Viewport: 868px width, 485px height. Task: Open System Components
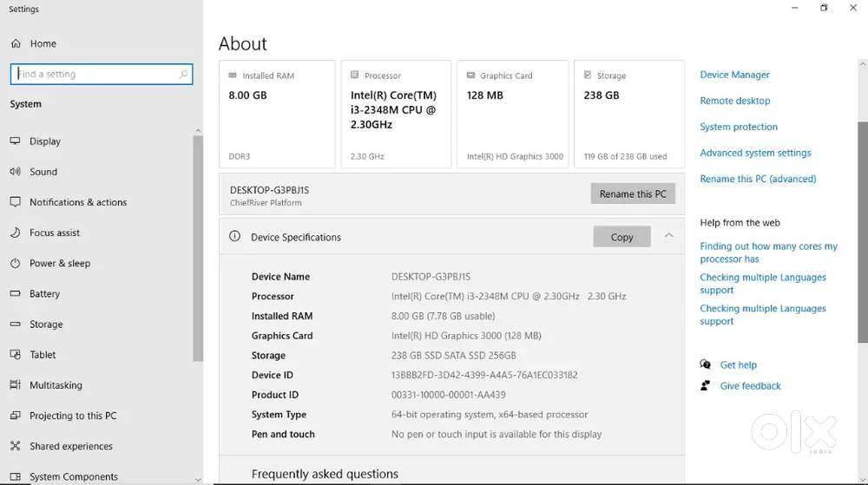coord(74,476)
